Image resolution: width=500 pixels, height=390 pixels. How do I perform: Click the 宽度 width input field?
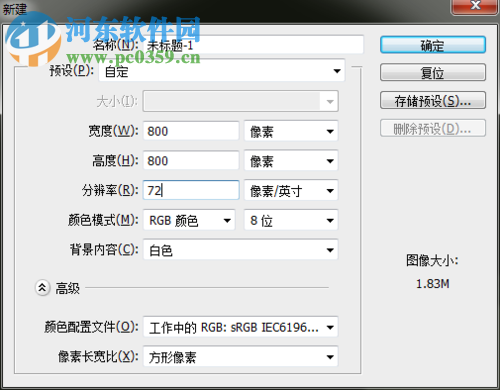click(x=191, y=131)
